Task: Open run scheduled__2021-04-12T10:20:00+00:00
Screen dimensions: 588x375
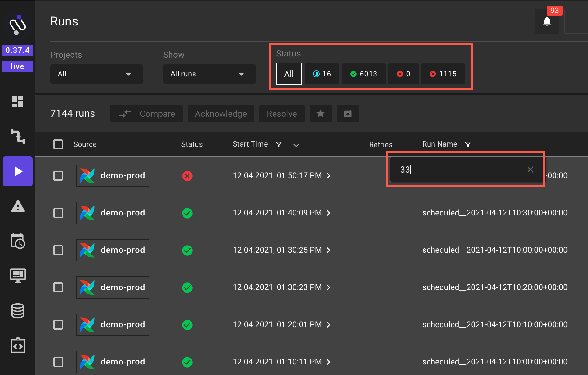Action: click(x=495, y=287)
